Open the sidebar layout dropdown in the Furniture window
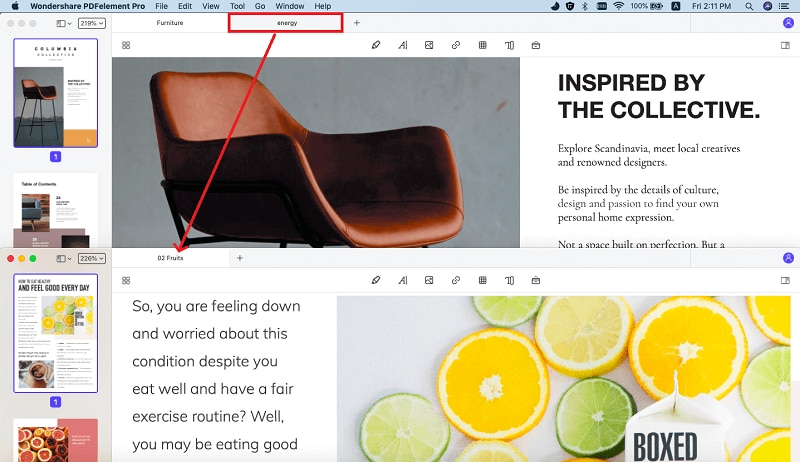The image size is (800, 462). pos(64,23)
